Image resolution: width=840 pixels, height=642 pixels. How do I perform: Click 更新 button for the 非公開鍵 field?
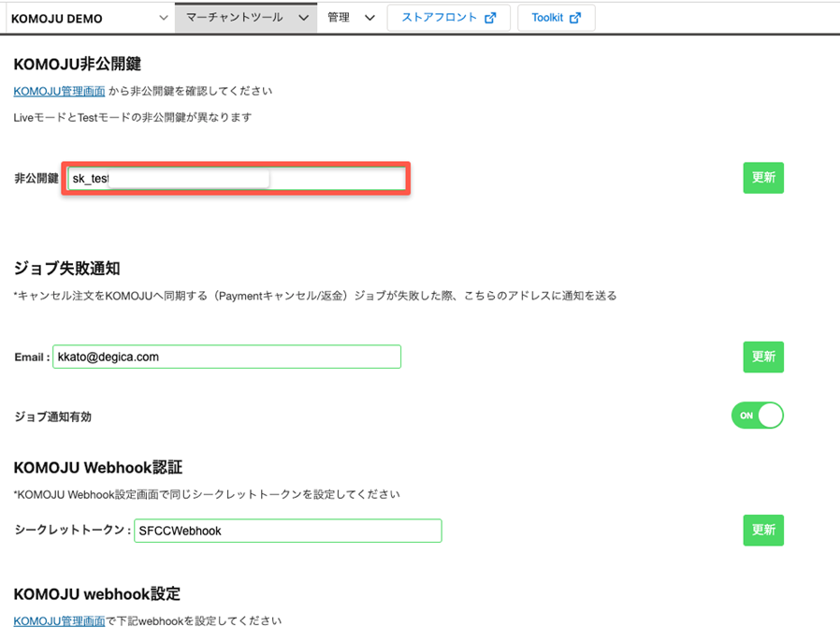[x=763, y=178]
